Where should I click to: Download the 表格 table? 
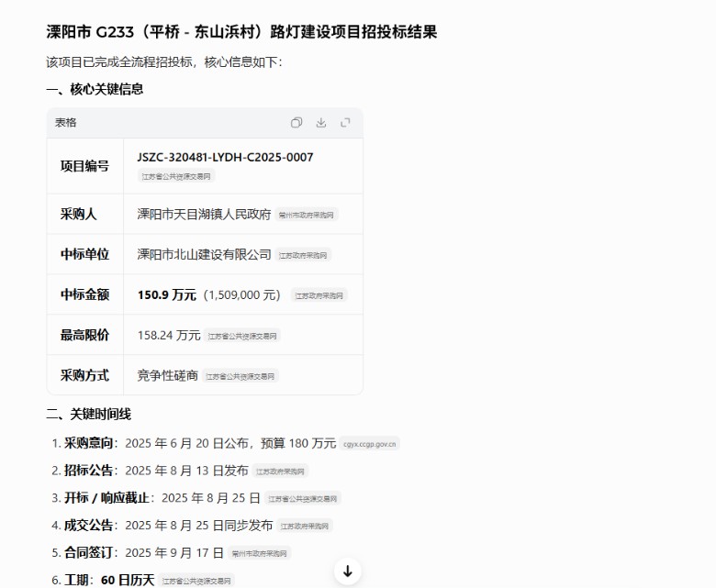pyautogui.click(x=321, y=123)
